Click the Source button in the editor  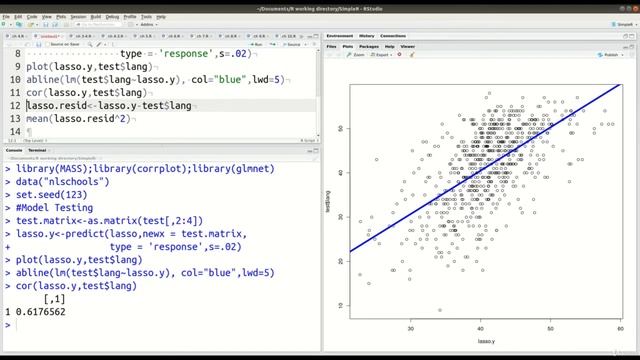point(292,44)
